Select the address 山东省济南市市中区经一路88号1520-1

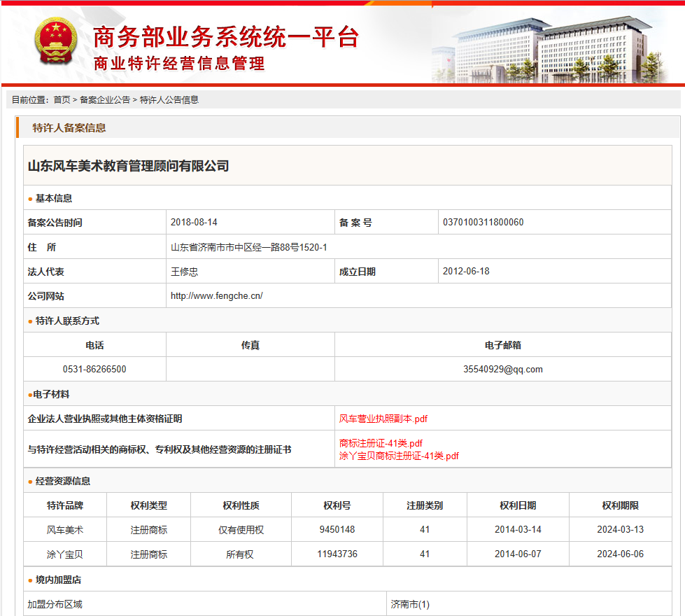(248, 247)
